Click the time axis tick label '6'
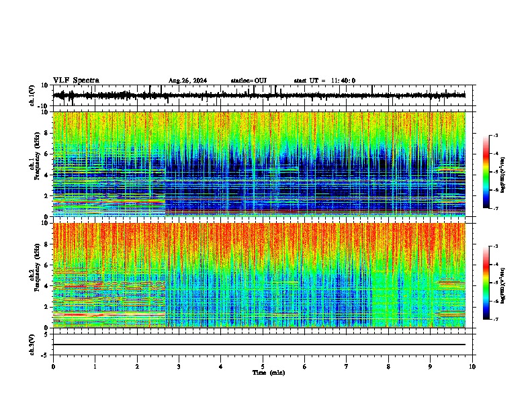 coord(305,367)
